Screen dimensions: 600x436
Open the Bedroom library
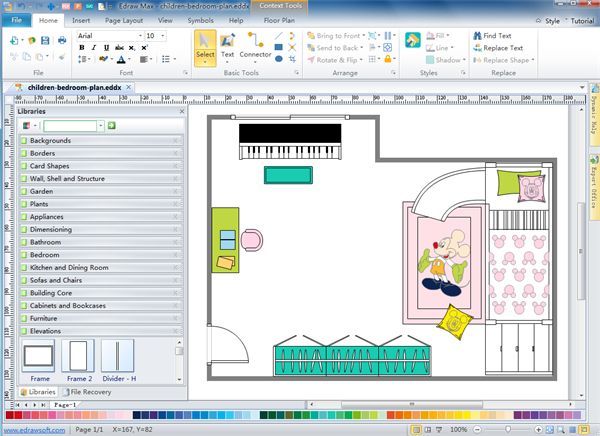tap(101, 255)
